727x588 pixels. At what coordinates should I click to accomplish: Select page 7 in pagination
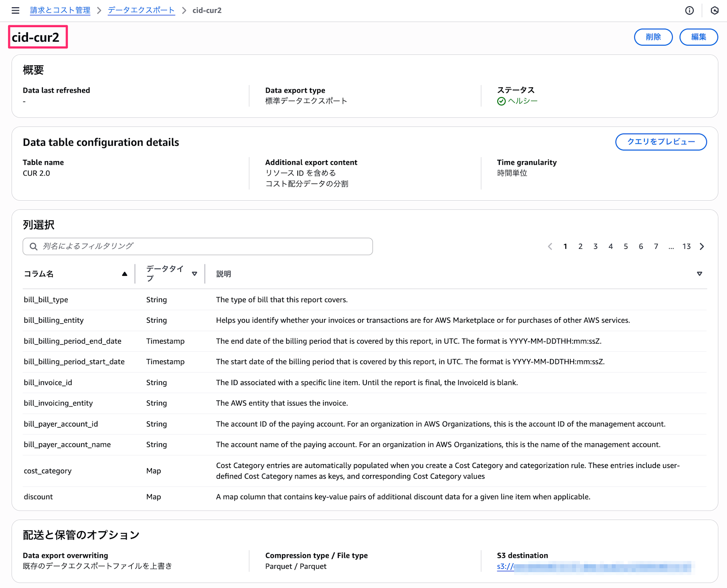656,247
